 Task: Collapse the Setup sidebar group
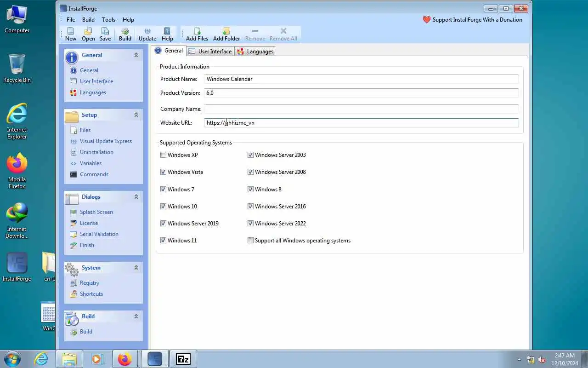click(136, 115)
